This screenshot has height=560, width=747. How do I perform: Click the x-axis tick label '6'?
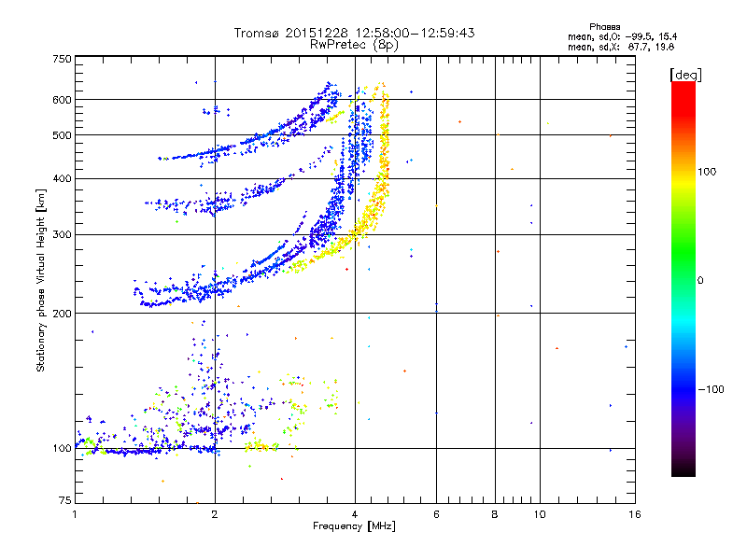coord(436,514)
